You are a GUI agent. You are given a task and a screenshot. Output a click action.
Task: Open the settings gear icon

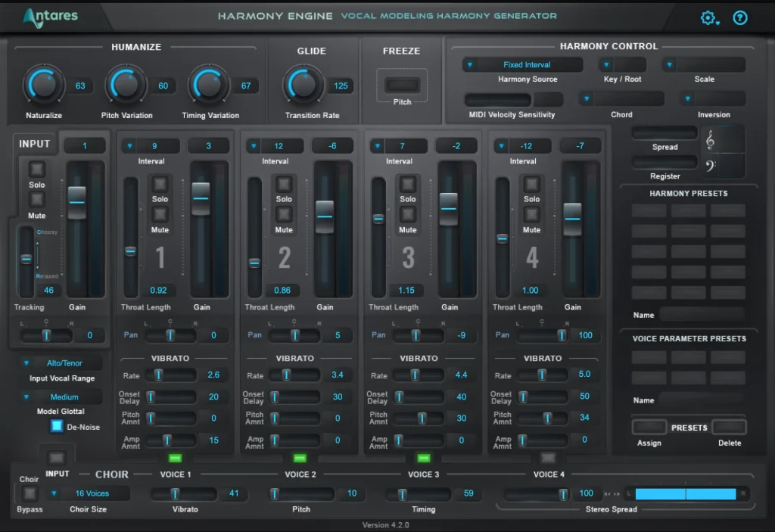pos(707,17)
